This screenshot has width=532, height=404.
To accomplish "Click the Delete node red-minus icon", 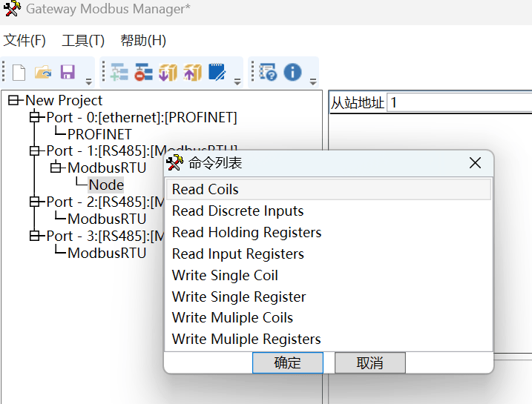I will tap(143, 72).
